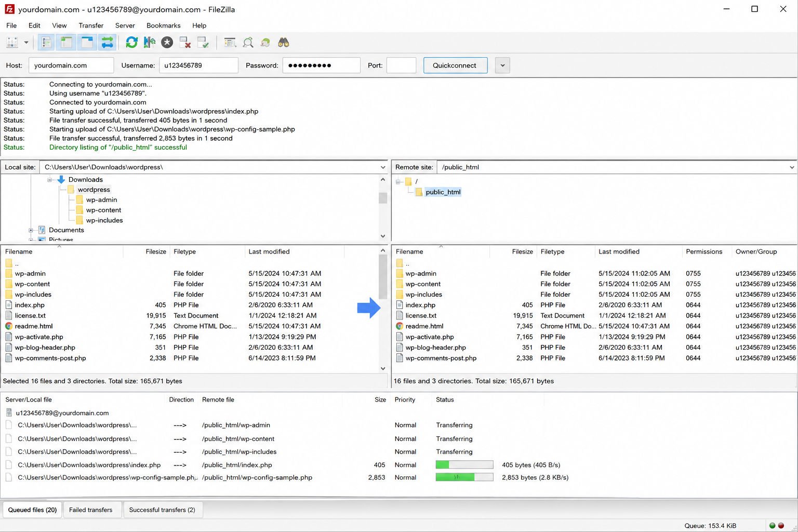Click the Documents library icon in local tree
The height and width of the screenshot is (532, 798).
click(x=42, y=230)
